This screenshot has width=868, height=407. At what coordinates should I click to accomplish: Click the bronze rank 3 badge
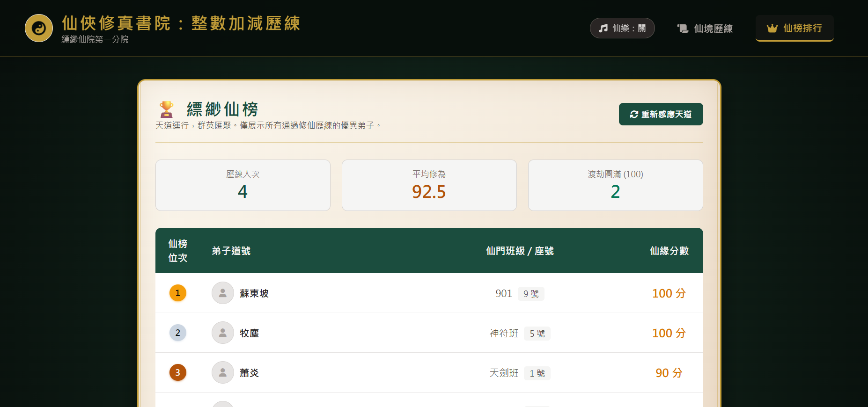click(178, 372)
